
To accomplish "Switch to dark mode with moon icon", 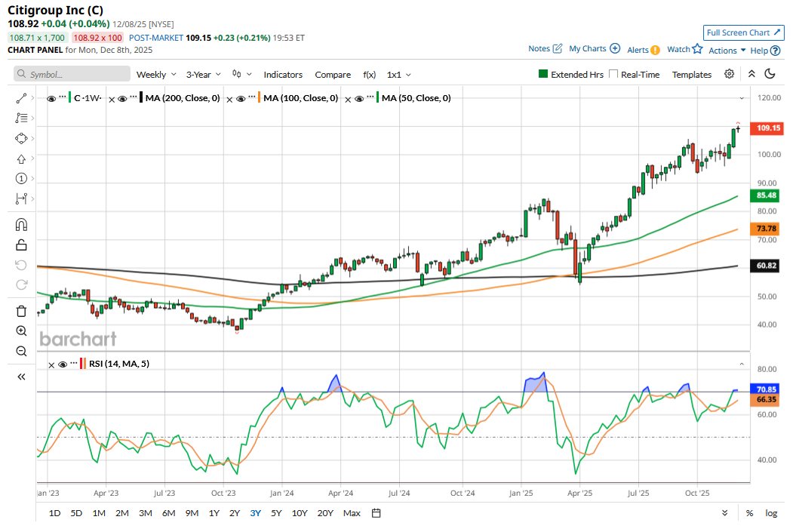I will (770, 74).
